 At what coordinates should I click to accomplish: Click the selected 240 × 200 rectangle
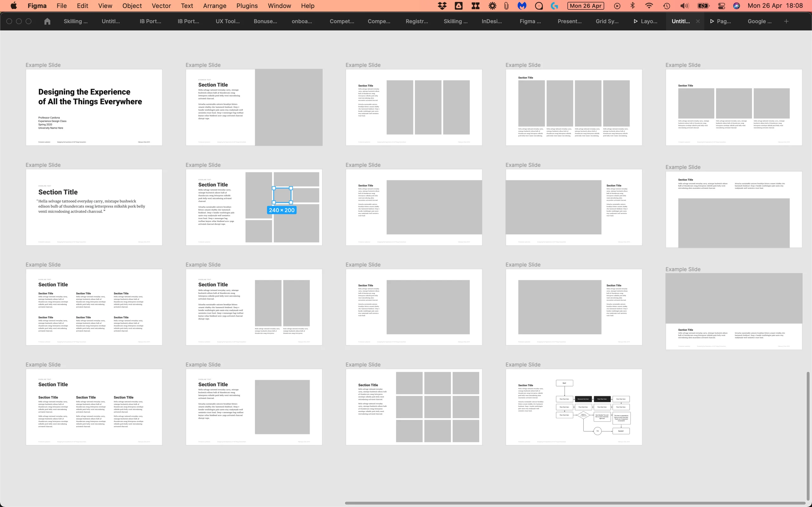tap(282, 195)
